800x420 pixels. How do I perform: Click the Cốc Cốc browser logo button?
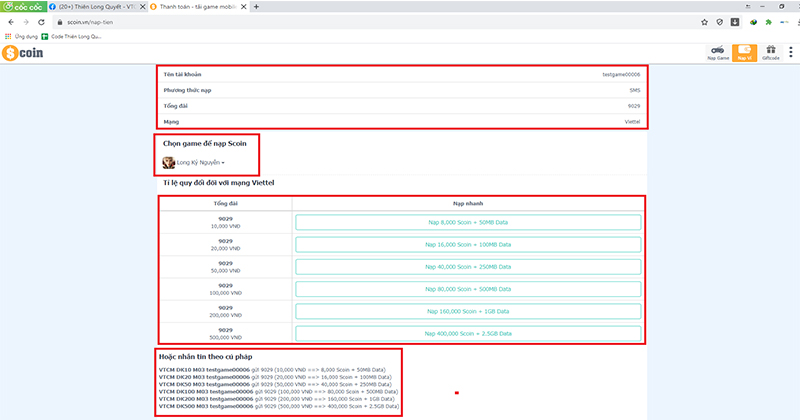click(x=23, y=7)
